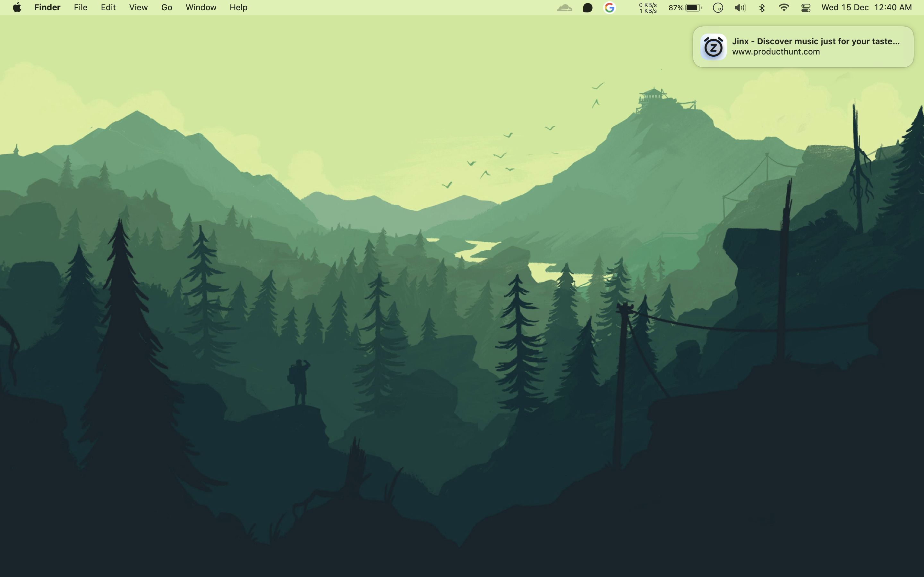Viewport: 924px width, 577px height.
Task: Open the Apple menu
Action: [17, 8]
